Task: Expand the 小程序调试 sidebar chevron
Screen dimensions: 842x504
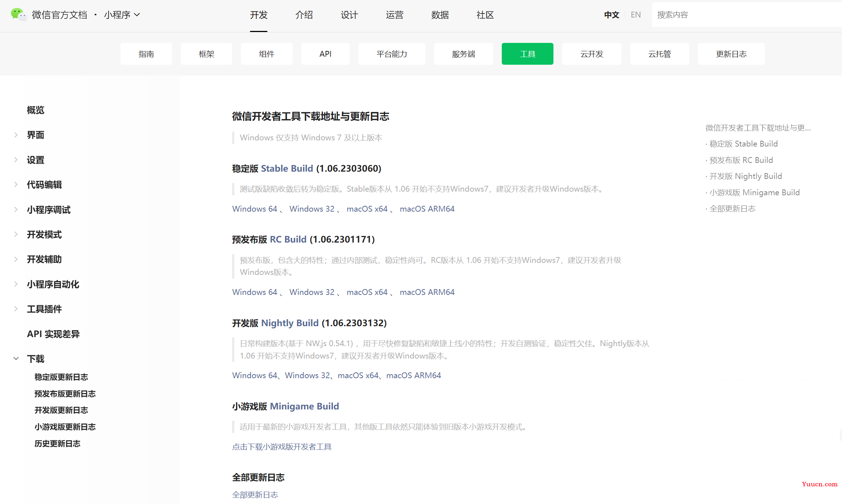Action: (16, 209)
